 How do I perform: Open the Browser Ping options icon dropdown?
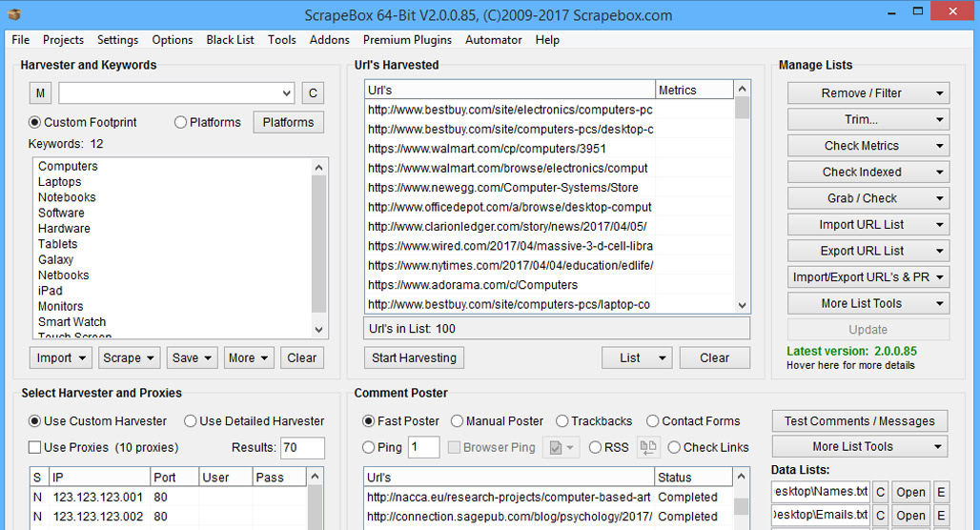[561, 447]
